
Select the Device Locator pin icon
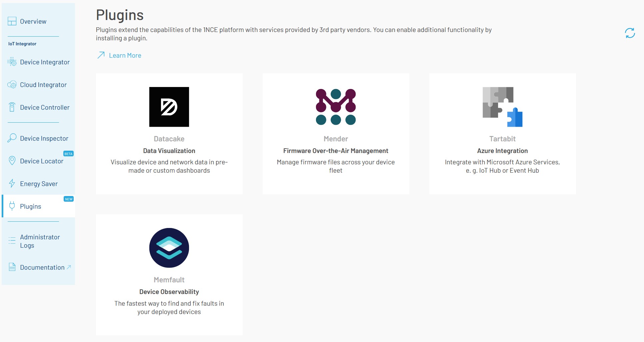tap(11, 161)
